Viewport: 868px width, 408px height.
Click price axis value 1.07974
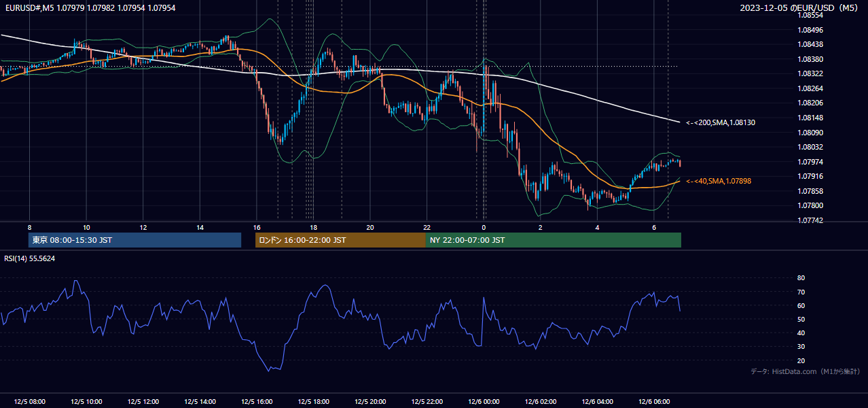[810, 162]
